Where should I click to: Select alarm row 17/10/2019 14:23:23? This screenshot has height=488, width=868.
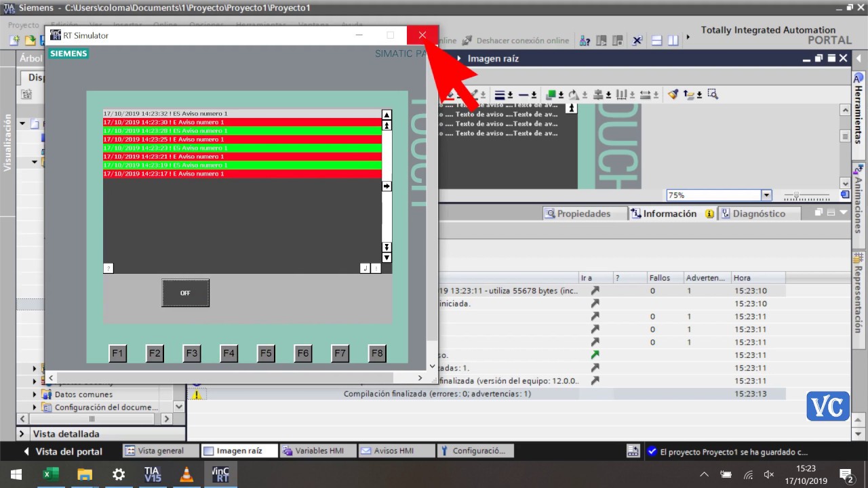click(x=242, y=148)
